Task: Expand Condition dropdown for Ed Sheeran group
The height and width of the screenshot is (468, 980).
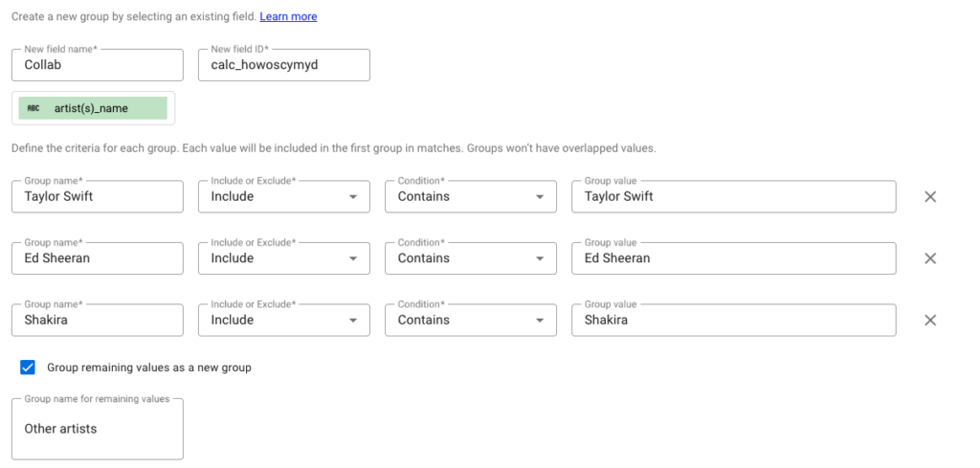Action: pyautogui.click(x=470, y=258)
